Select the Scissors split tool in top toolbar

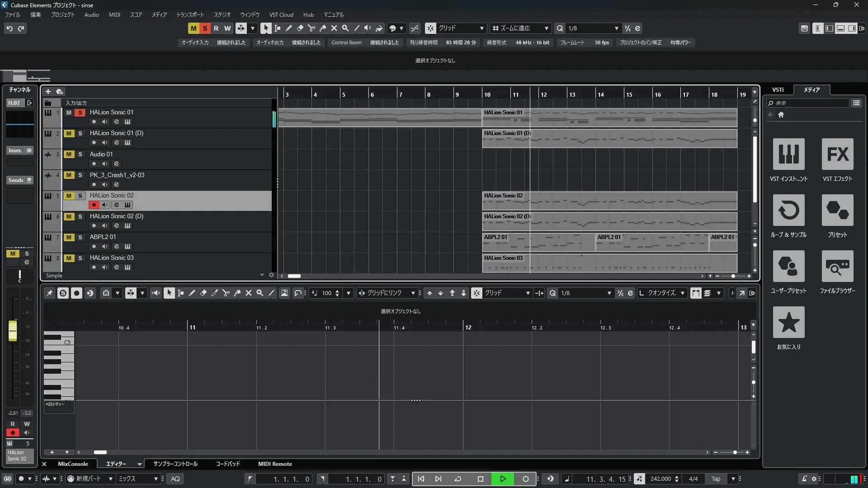[x=311, y=28]
